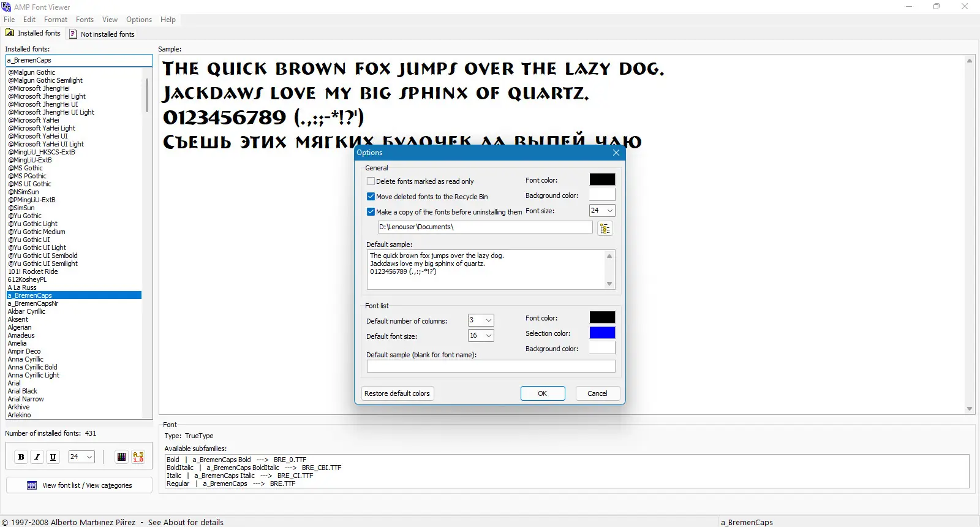Image resolution: width=980 pixels, height=527 pixels.
Task: Click the Default sample box scroll-down arrow
Action: pyautogui.click(x=609, y=284)
